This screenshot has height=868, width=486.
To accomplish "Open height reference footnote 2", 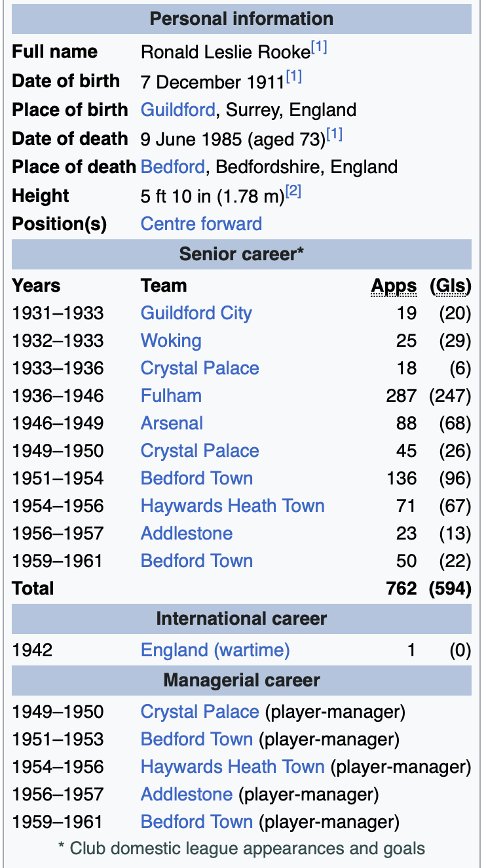I will point(293,191).
